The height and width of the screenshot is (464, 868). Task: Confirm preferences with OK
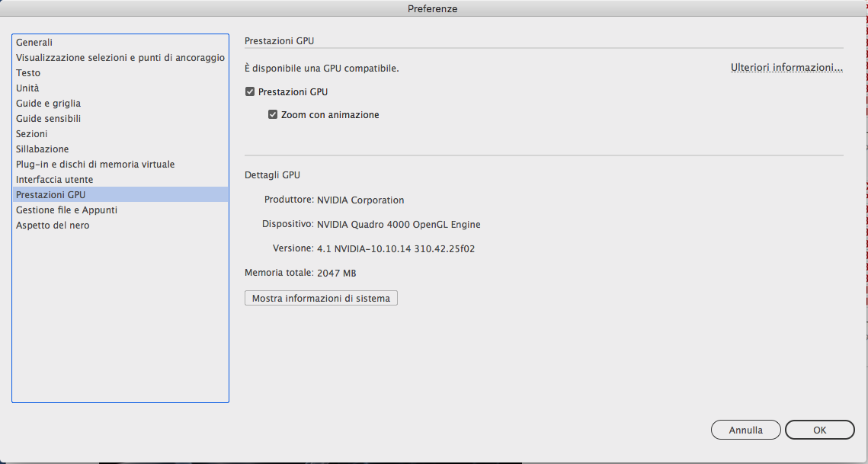(819, 430)
